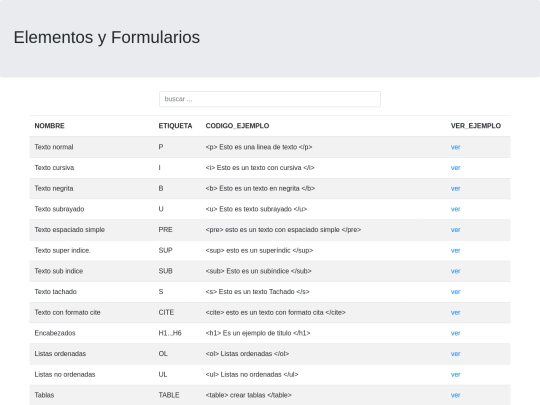Click the code '<s> Esto es un texto Tachado </s>'

tap(258, 292)
